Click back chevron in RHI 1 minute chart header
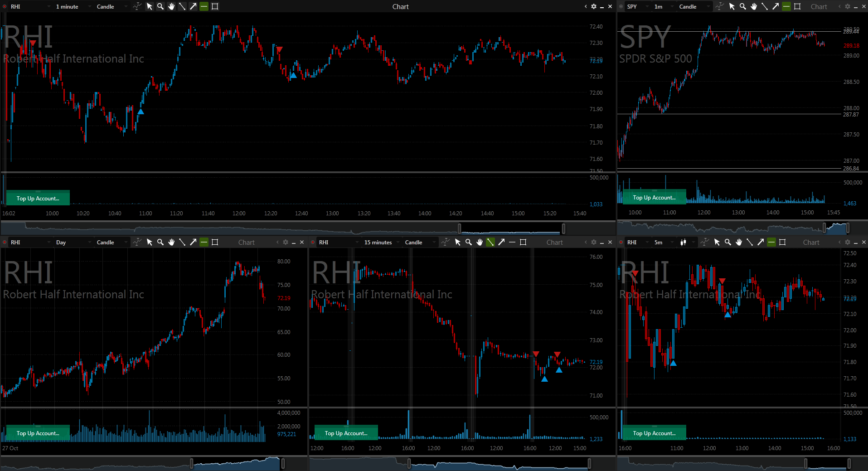This screenshot has width=868, height=471. [x=586, y=6]
